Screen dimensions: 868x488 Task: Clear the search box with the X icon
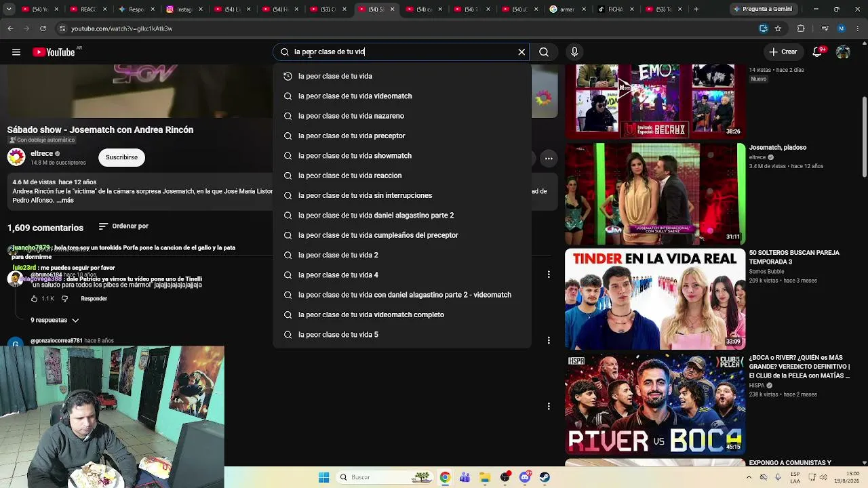(x=521, y=52)
